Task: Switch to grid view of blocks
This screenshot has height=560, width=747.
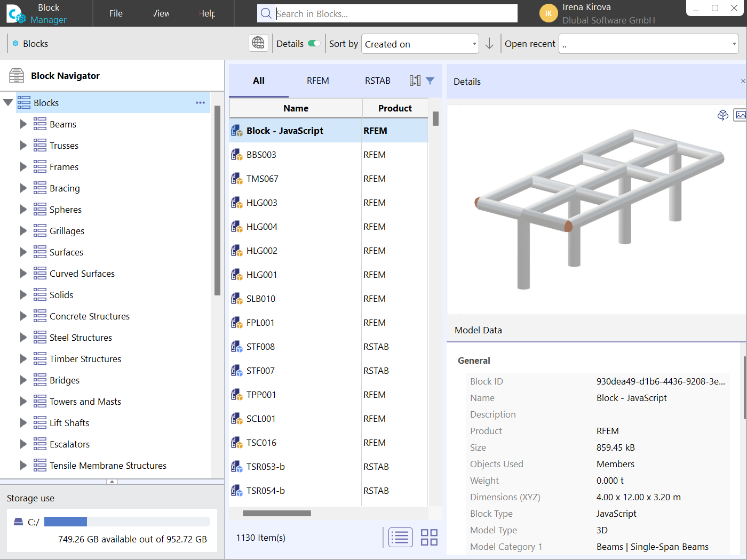Action: (429, 537)
